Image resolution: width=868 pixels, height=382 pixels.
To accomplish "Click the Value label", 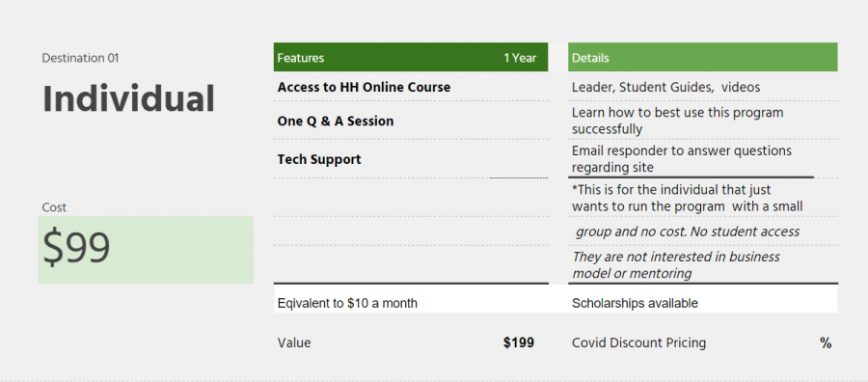I will tap(294, 342).
